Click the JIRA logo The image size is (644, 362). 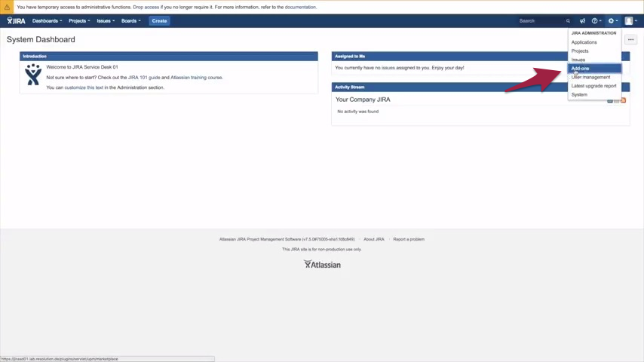pos(16,20)
